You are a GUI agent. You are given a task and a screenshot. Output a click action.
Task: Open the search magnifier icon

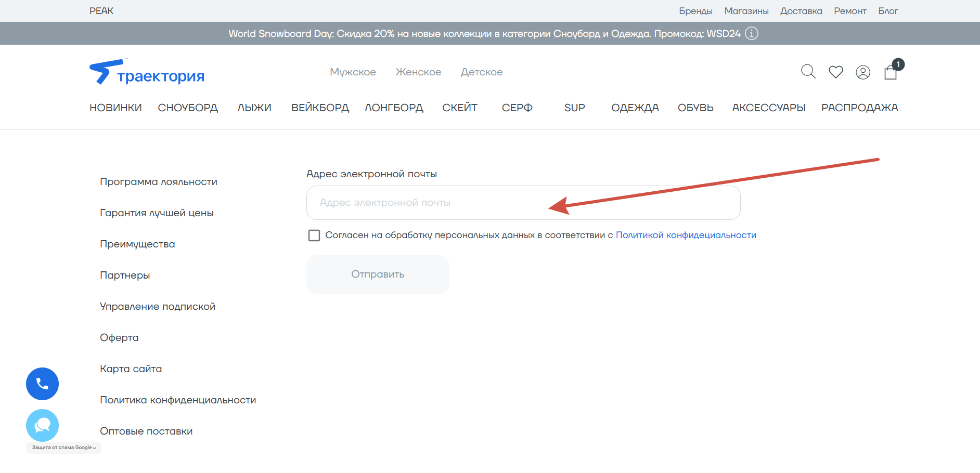(808, 72)
